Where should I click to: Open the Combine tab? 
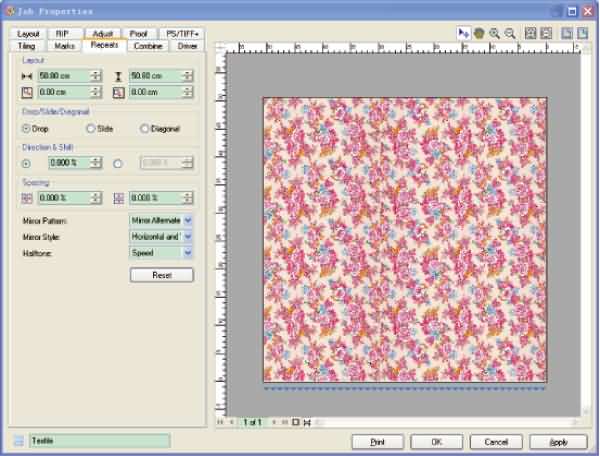(x=147, y=46)
